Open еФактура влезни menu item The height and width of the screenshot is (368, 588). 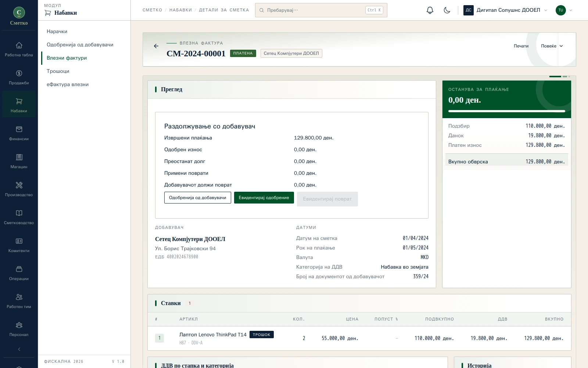click(68, 84)
